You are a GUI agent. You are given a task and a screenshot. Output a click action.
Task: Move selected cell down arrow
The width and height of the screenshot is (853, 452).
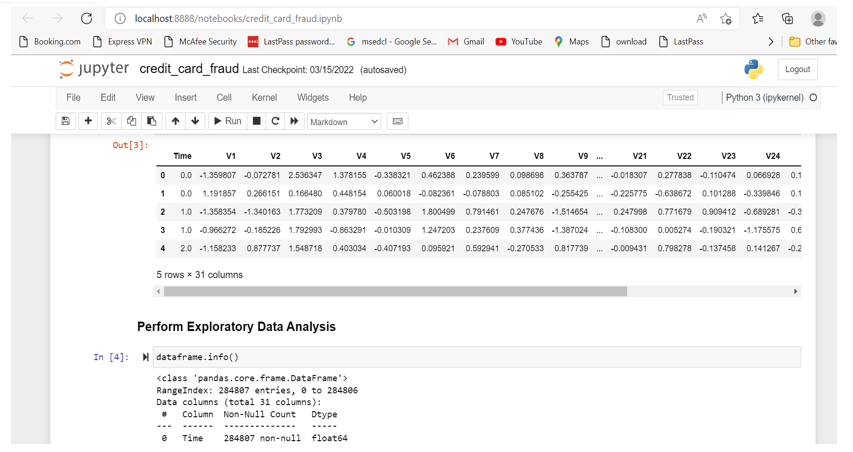[195, 121]
